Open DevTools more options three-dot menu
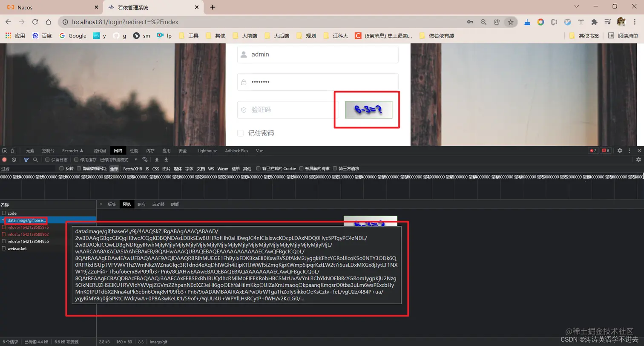 coord(630,150)
